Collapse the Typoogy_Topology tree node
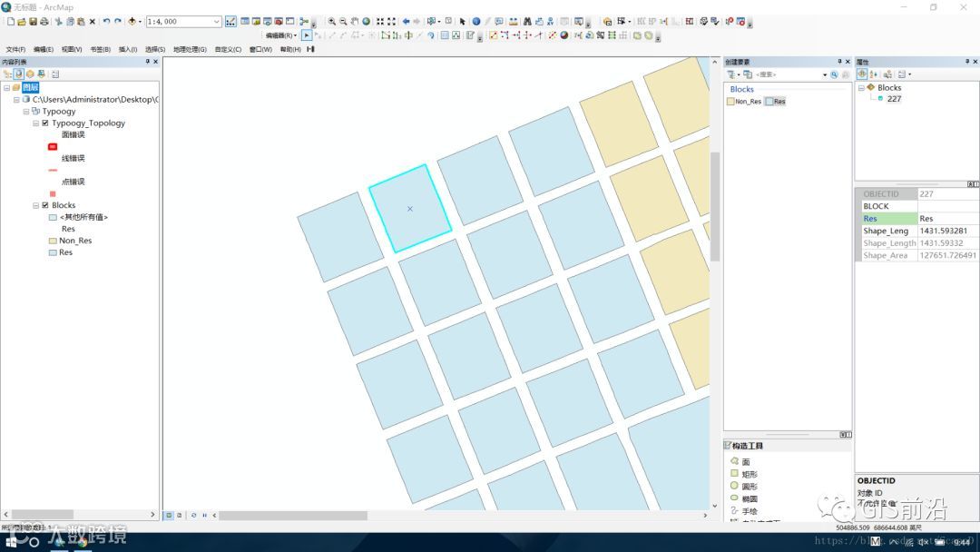The image size is (980, 552). pyautogui.click(x=35, y=123)
